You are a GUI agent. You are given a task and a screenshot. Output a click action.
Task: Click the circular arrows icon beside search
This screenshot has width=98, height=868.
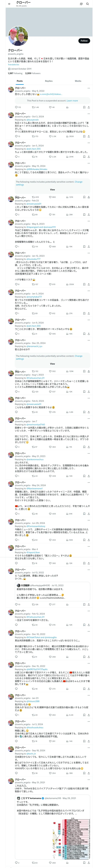click(81, 4)
